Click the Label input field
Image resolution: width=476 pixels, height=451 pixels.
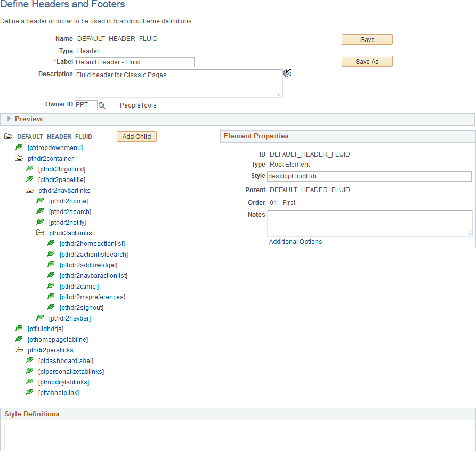point(133,62)
